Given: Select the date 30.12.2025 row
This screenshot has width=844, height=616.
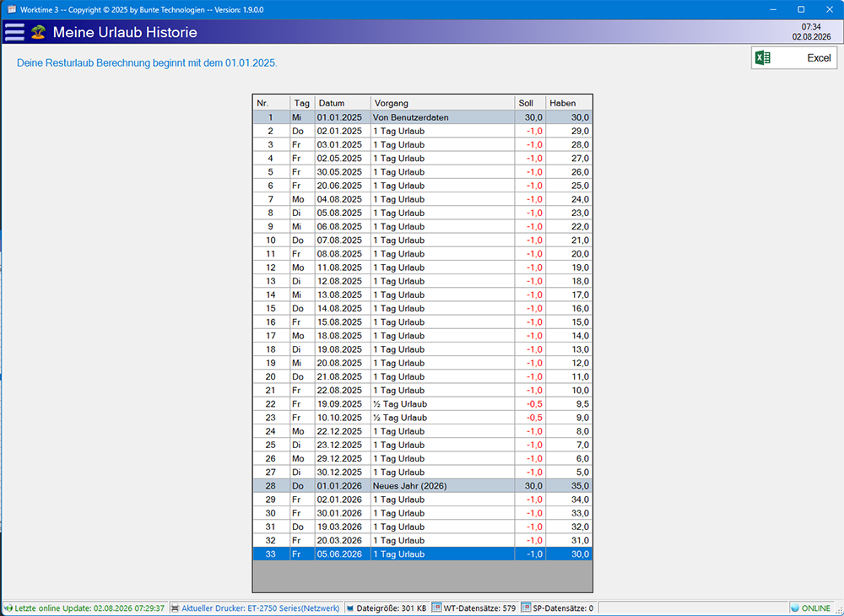Looking at the screenshot, I should [423, 473].
